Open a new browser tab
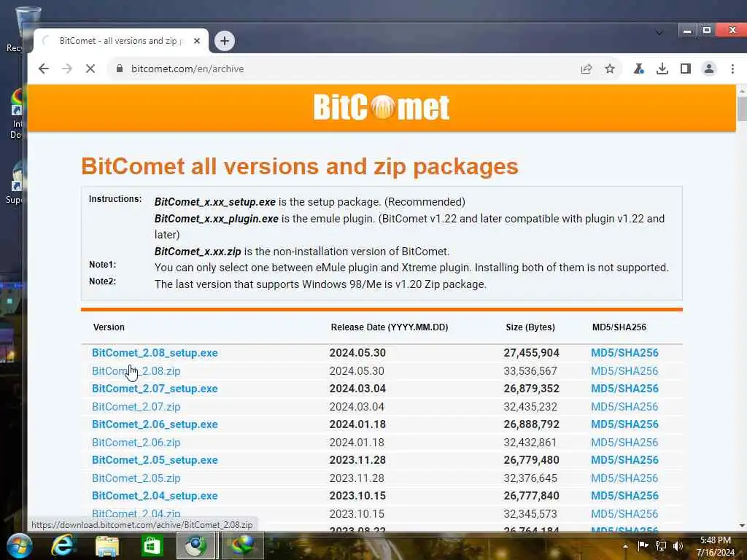The height and width of the screenshot is (560, 747). [x=225, y=41]
